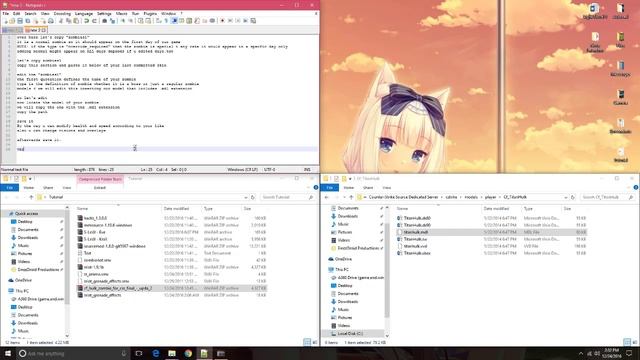This screenshot has height=360, width=640.
Task: Toggle Synchronize Vertical Scrolling in Notepad++
Action: click(x=140, y=21)
